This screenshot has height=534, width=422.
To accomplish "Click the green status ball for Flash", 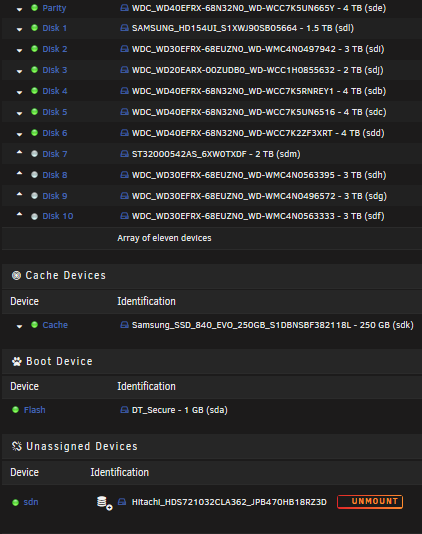I will point(15,410).
